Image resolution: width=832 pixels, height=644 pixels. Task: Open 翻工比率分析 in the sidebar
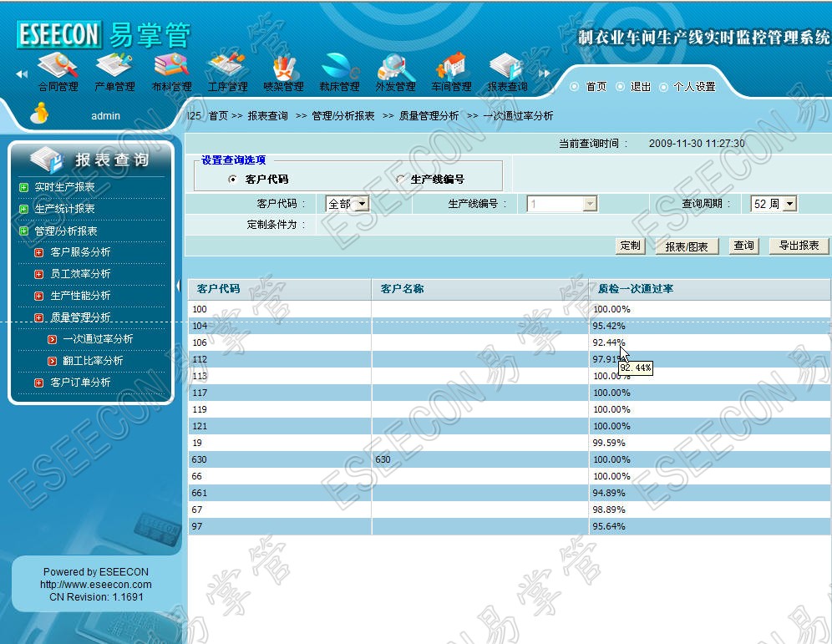[92, 361]
